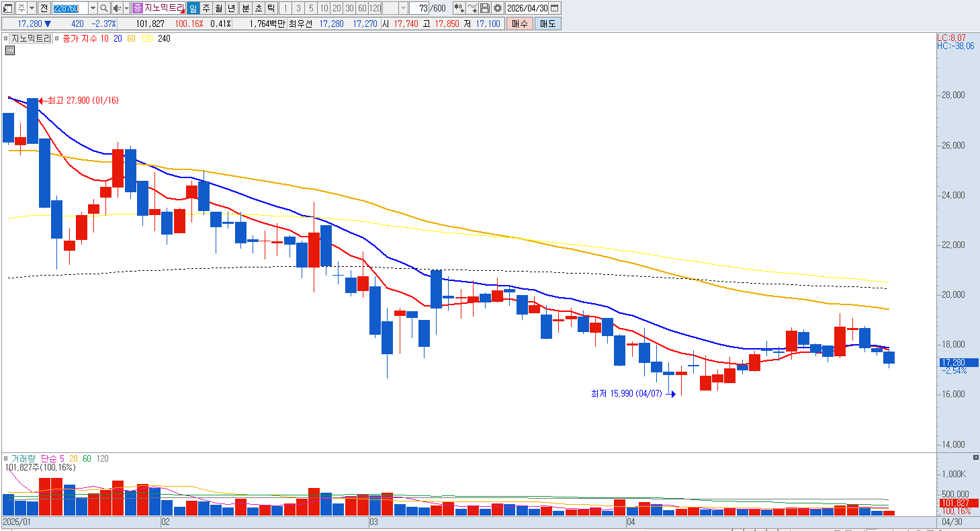Click the stock code input field 228760
Screen dimensions: 980x531
(x=70, y=8)
